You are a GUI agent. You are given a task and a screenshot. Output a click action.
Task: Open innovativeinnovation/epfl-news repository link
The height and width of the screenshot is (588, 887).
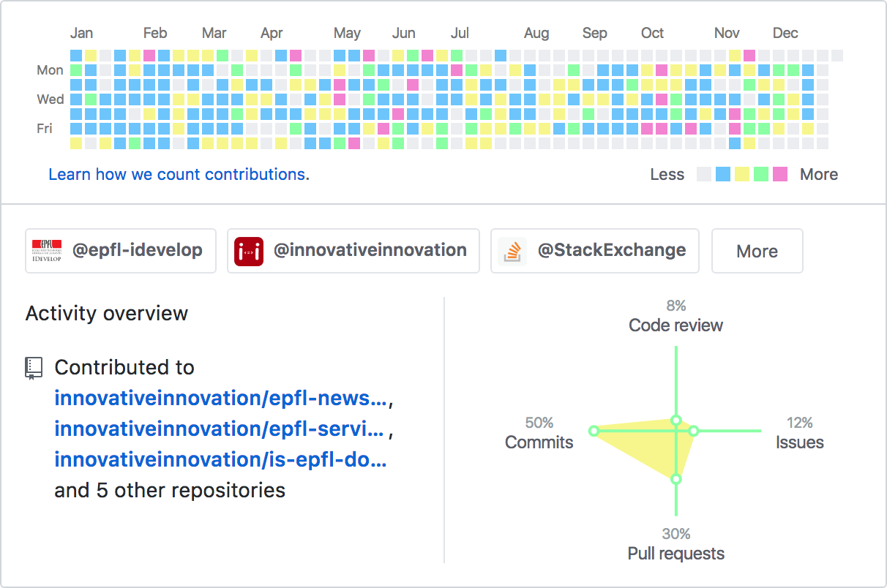tap(221, 398)
